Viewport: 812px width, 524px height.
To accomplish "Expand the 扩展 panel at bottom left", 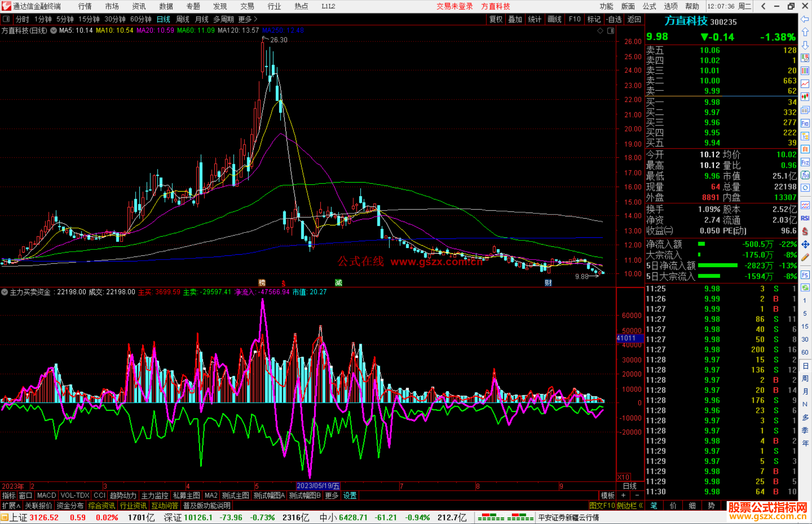I will pos(11,506).
